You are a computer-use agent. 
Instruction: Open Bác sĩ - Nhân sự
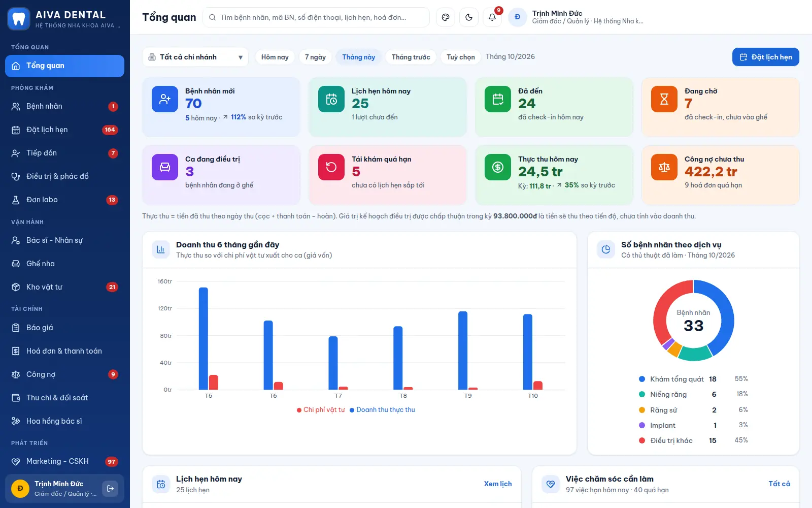point(64,240)
